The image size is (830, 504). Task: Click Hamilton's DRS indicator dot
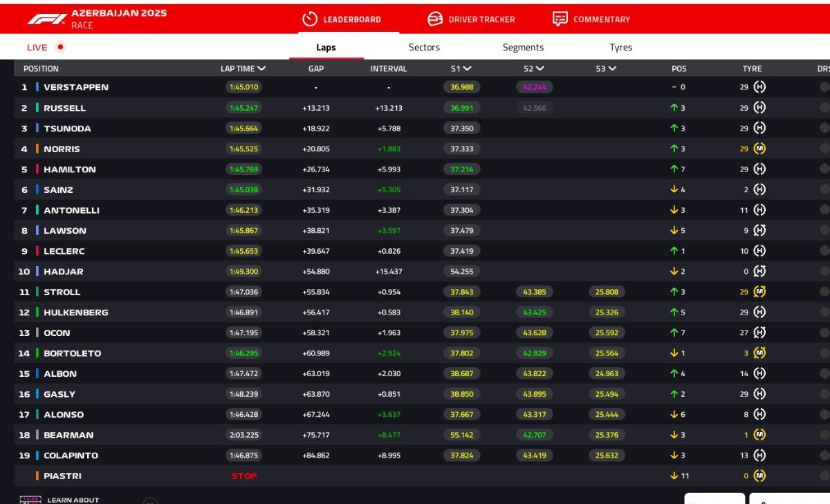tap(824, 169)
